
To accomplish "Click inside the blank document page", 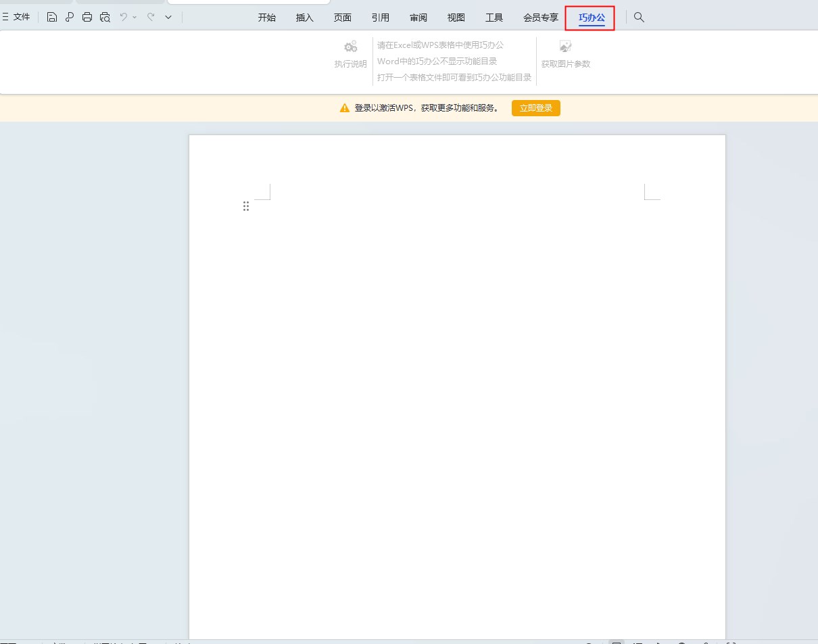I will click(456, 372).
